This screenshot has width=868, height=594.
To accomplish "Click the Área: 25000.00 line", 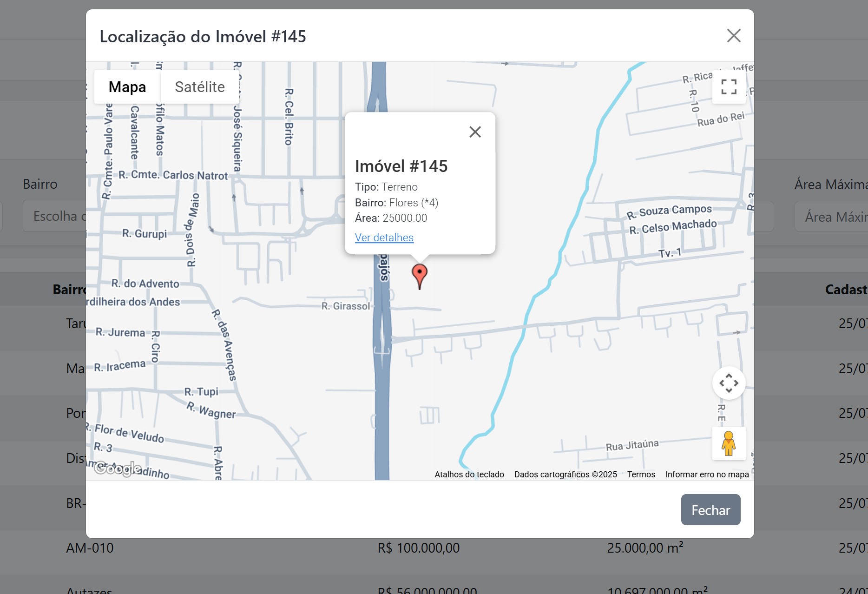I will pyautogui.click(x=391, y=218).
